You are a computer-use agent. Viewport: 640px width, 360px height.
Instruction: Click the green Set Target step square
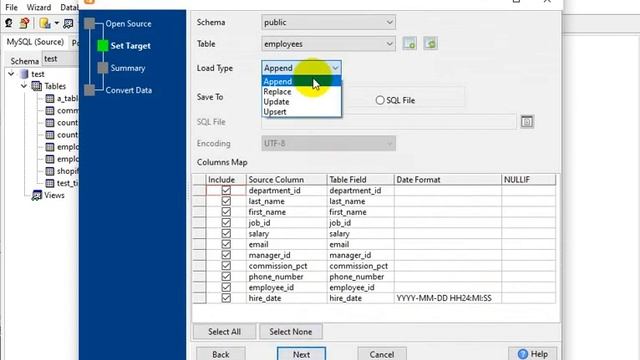click(103, 46)
